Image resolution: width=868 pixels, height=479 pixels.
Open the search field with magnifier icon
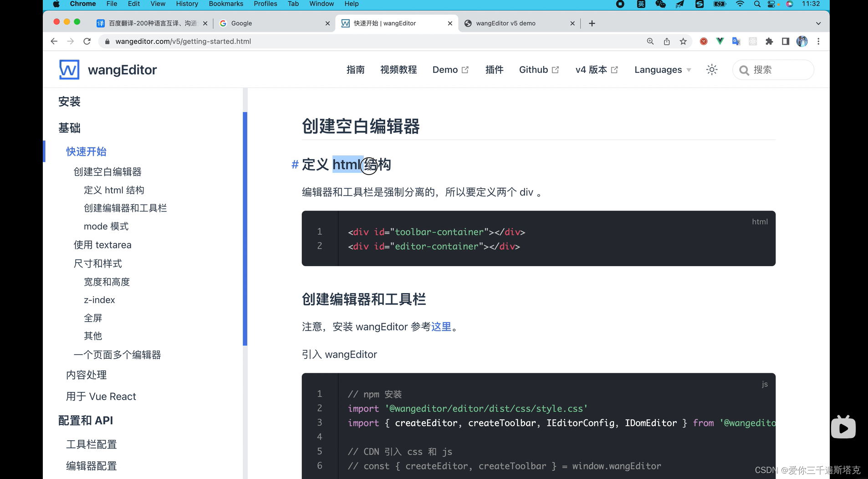pos(773,69)
